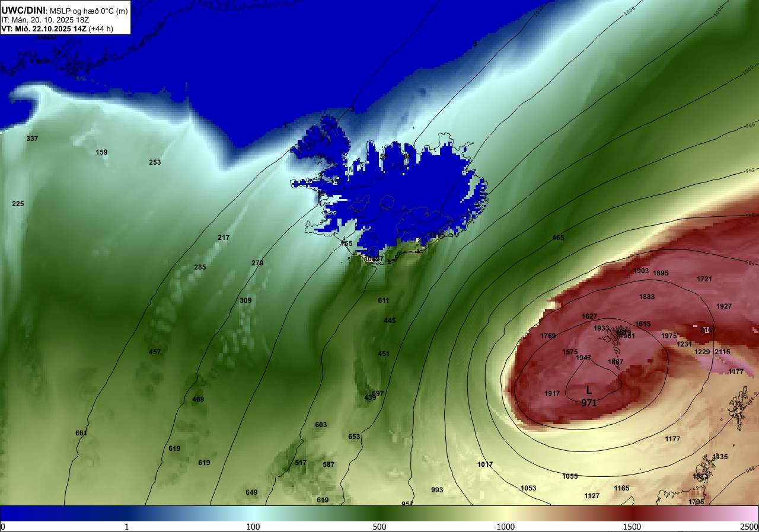Screen dimensions: 759x532
Task: Click the 1231 height value
Action: click(684, 344)
